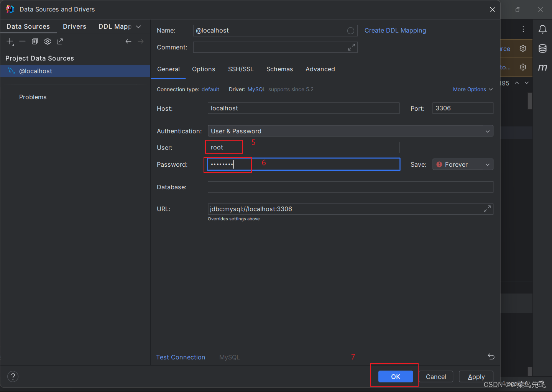The width and height of the screenshot is (552, 392).
Task: Open the Schemas tab
Action: (279, 69)
